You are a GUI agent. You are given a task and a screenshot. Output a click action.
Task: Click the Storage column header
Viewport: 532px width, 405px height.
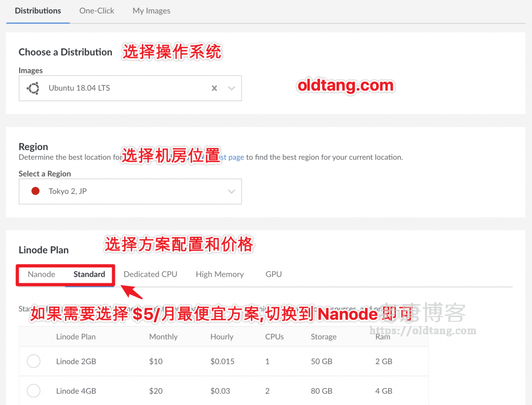pyautogui.click(x=324, y=337)
